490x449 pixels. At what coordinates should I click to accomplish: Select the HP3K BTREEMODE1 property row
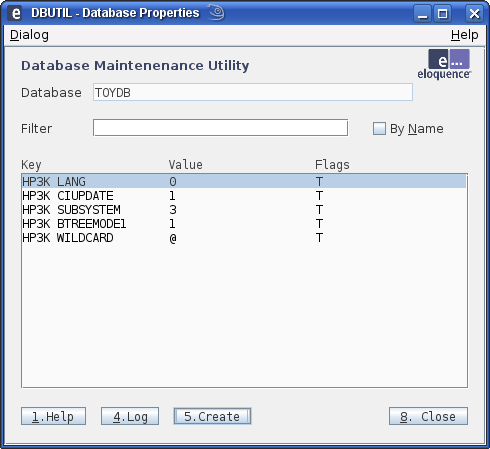point(244,224)
